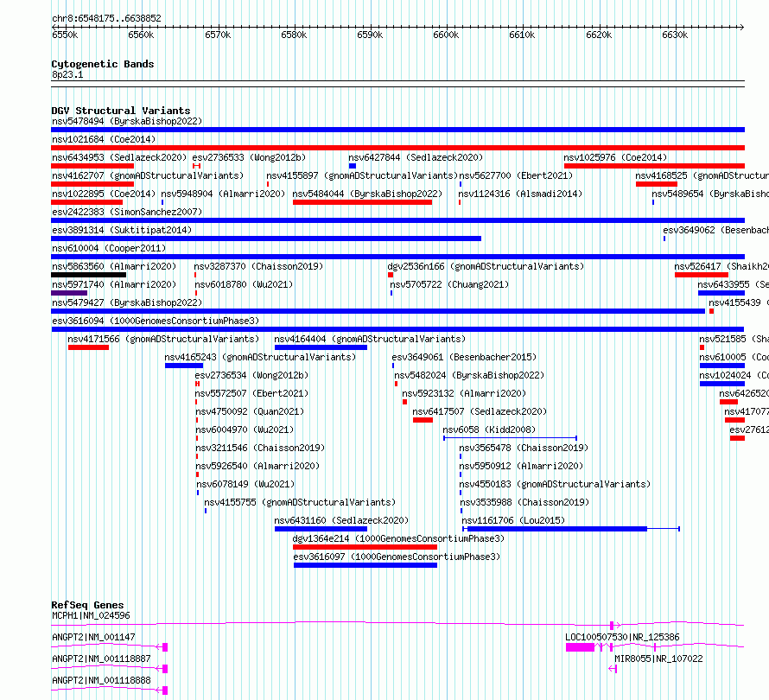The width and height of the screenshot is (769, 700).
Task: Click the 8p23.1 cytogenetic band label
Action: point(67,74)
